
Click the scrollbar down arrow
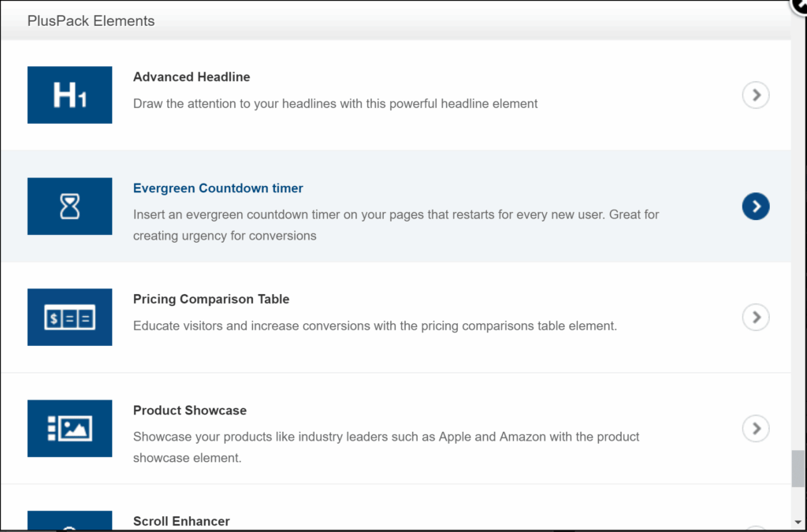tap(798, 523)
